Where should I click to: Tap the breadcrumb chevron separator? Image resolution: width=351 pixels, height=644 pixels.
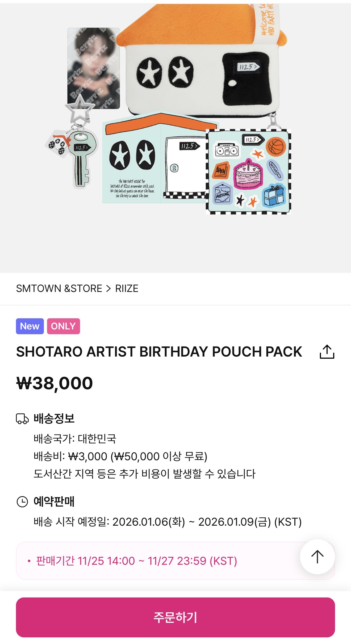108,288
